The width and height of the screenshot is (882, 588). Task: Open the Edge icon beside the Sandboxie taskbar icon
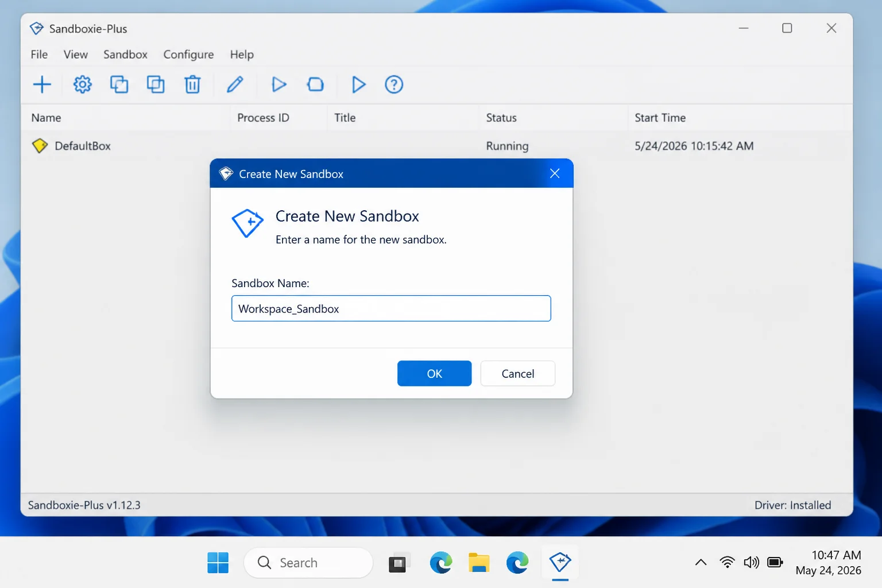pyautogui.click(x=517, y=563)
